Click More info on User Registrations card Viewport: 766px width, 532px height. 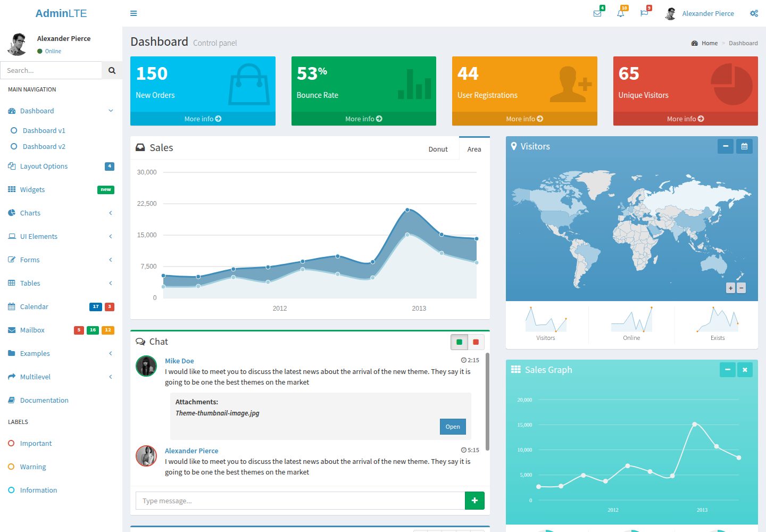pos(524,119)
